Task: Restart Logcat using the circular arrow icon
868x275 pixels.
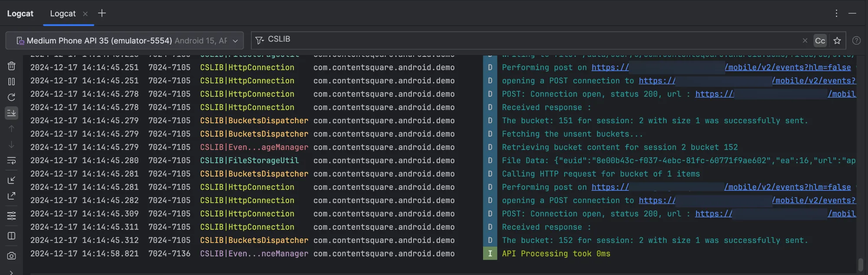Action: [x=12, y=97]
